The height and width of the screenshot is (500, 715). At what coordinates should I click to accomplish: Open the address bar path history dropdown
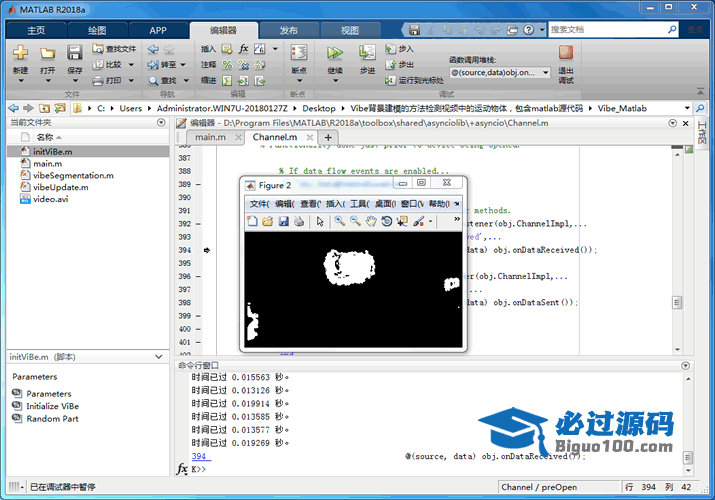pyautogui.click(x=687, y=108)
